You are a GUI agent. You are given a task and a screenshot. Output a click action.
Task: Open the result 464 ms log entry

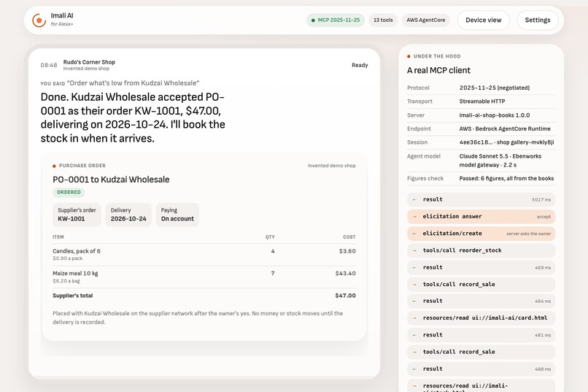[x=481, y=301]
